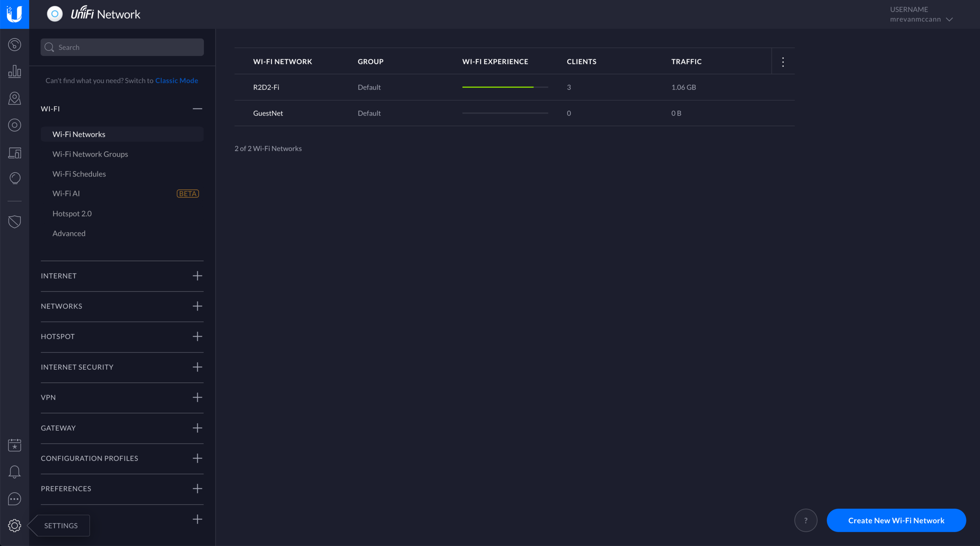Click the UniFi Network logo

click(93, 13)
